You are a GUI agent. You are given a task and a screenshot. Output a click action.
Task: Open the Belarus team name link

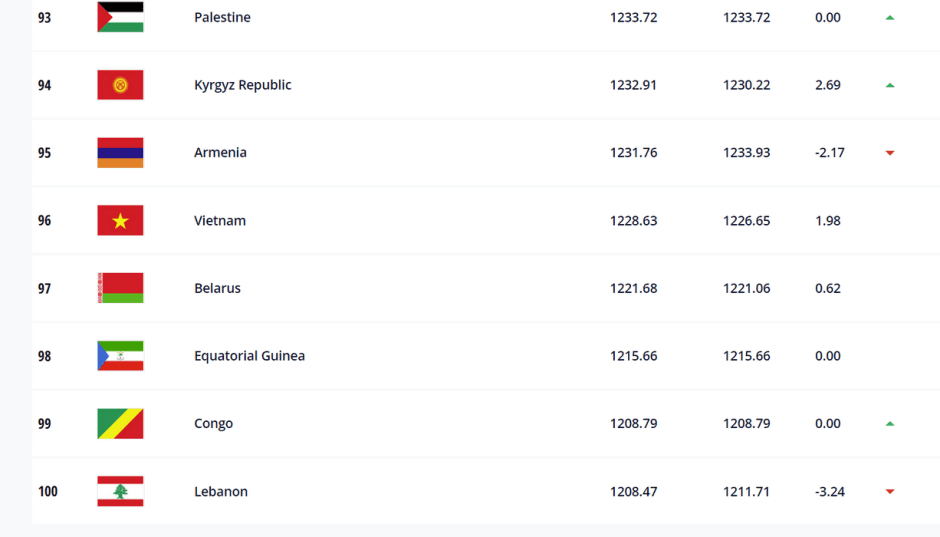click(217, 288)
